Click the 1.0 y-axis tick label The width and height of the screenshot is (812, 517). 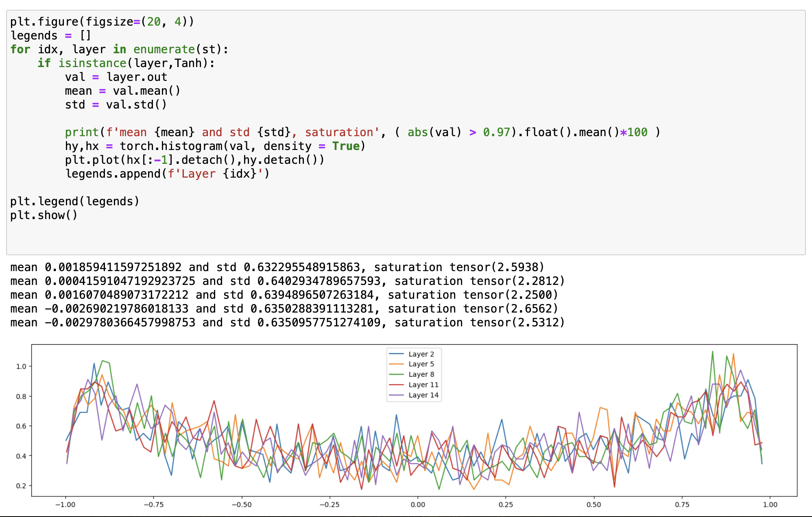coord(21,366)
